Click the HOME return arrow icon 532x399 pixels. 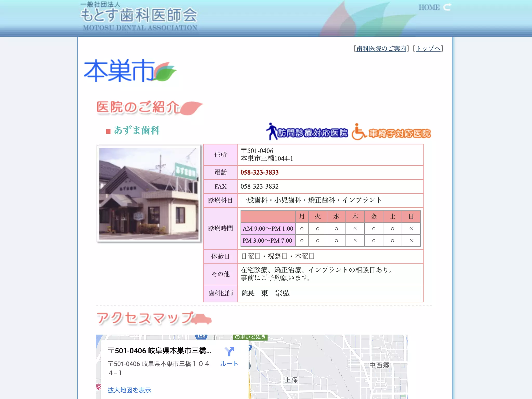(x=447, y=7)
